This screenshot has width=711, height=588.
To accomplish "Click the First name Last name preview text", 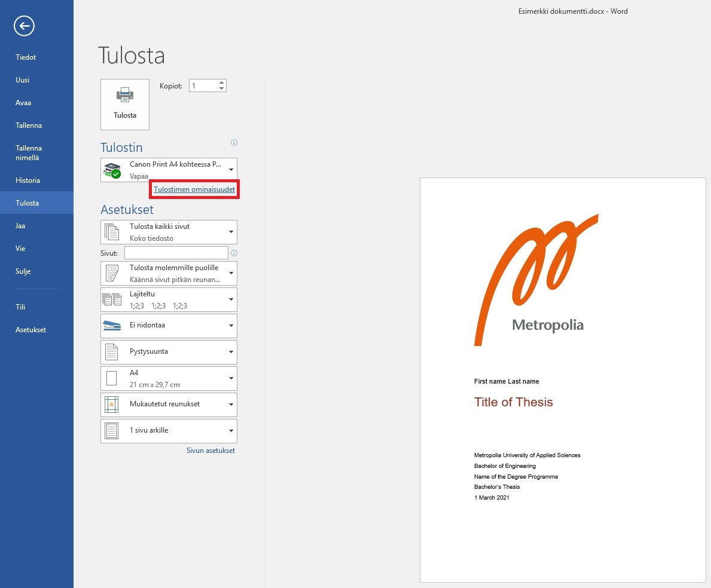I will pos(506,381).
